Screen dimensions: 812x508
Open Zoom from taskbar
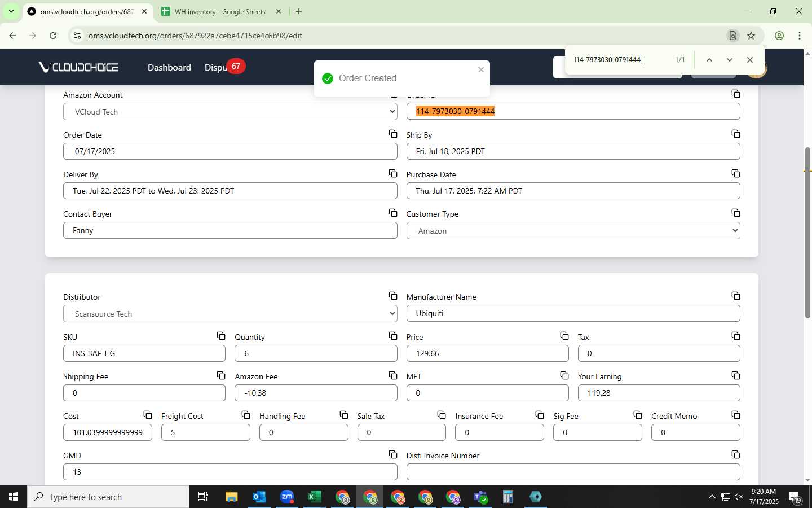[286, 497]
